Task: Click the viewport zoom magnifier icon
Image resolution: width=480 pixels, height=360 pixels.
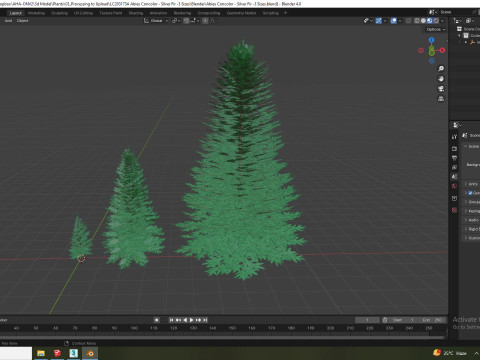Action: [x=441, y=69]
